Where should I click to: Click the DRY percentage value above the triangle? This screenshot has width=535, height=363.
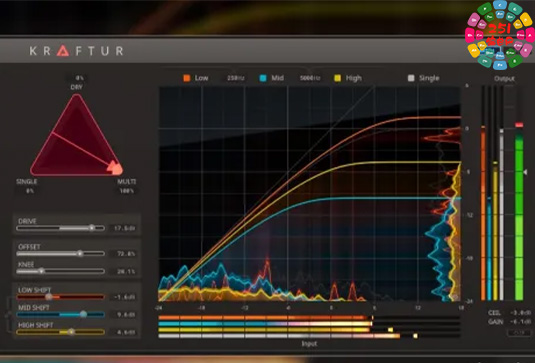(x=79, y=78)
